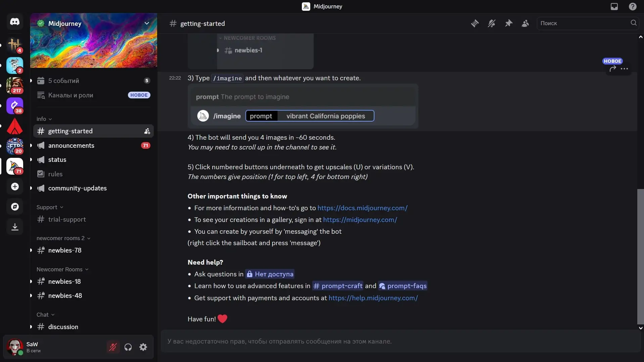
Task: Select the newbies-78 channel
Action: click(65, 250)
